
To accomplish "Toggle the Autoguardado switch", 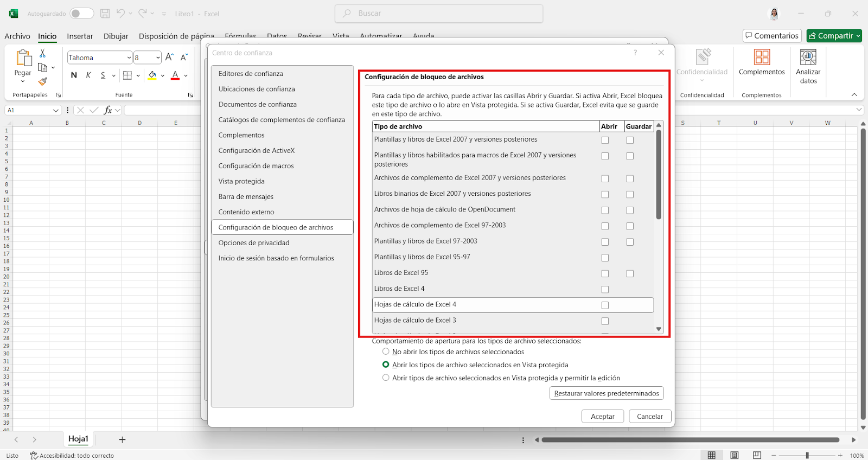I will (x=82, y=14).
